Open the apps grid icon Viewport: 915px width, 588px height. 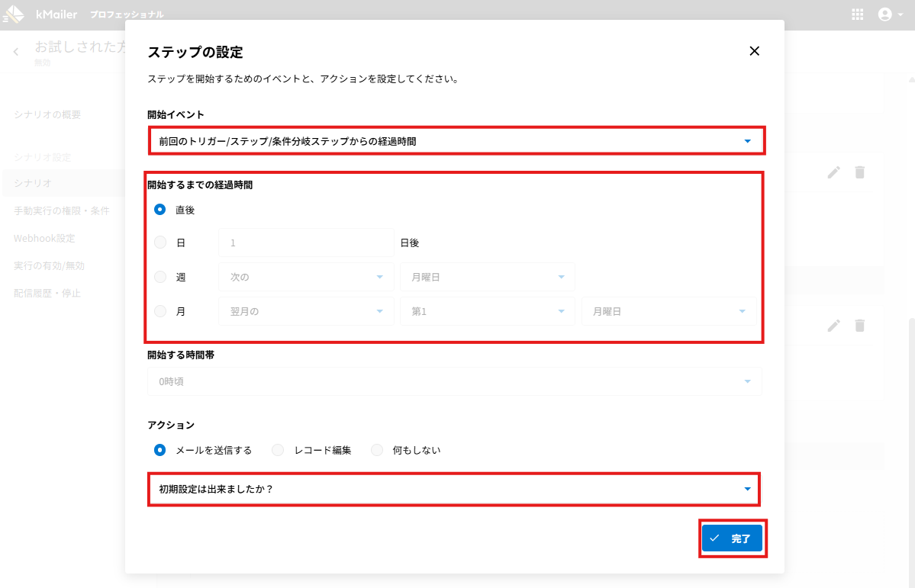click(858, 14)
